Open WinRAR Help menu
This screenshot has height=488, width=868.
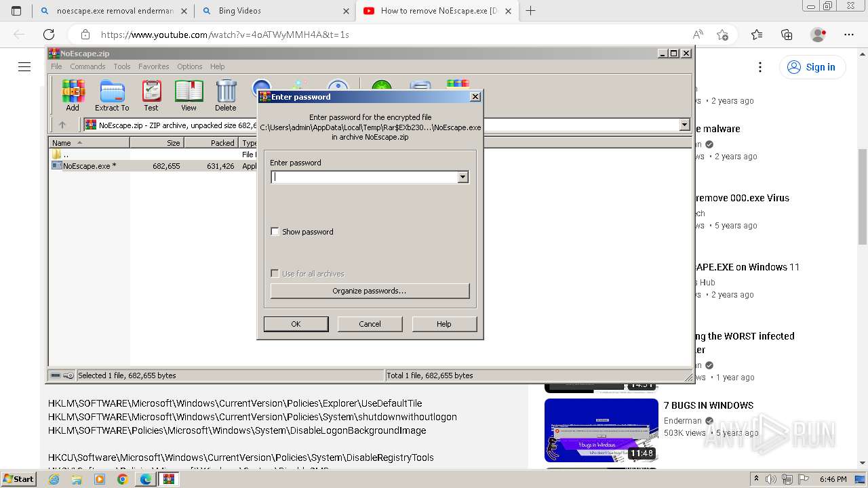pyautogui.click(x=217, y=66)
